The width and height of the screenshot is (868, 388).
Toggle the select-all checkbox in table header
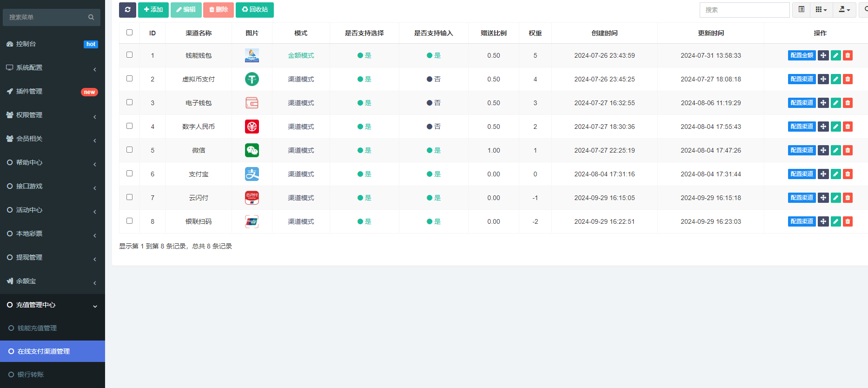[x=129, y=33]
